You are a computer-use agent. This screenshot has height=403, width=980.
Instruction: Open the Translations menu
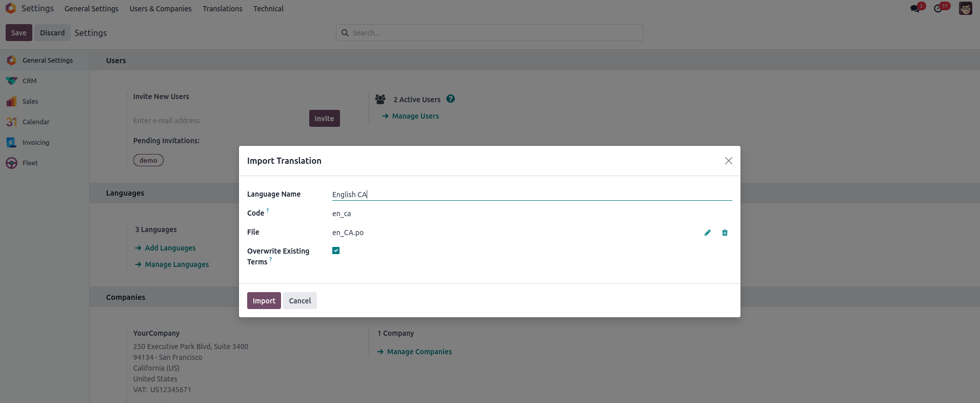(x=223, y=9)
